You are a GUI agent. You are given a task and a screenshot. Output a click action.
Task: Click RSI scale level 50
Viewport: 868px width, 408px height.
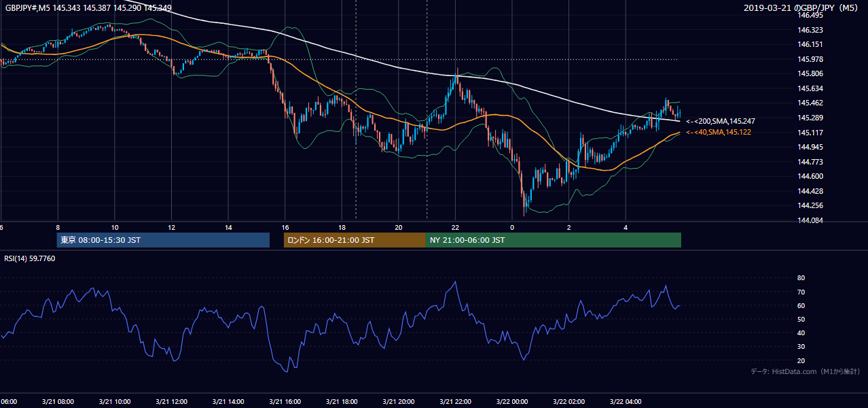coord(801,319)
